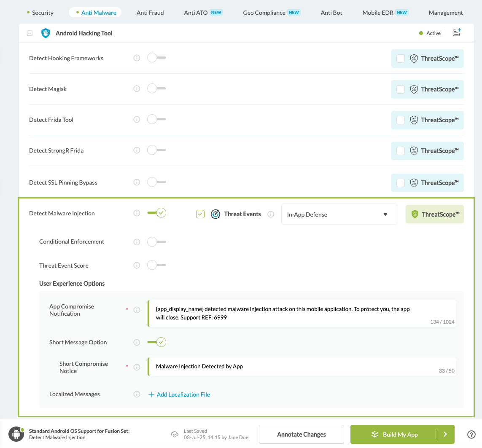Screen dimensions: 482x448
Task: Click the Last Saved eye icon in footer
Action: point(175,434)
